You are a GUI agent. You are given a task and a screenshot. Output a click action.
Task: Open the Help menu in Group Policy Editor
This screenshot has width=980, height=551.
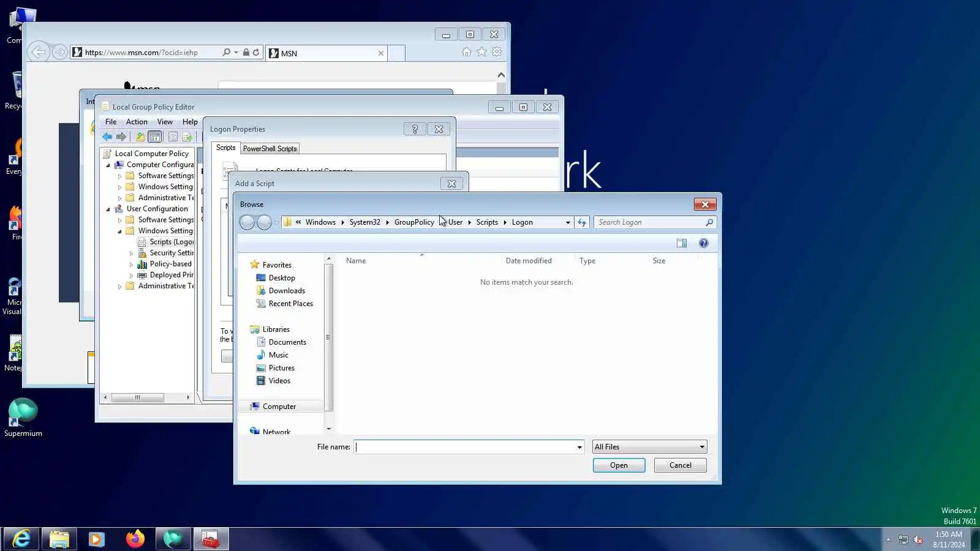point(190,122)
